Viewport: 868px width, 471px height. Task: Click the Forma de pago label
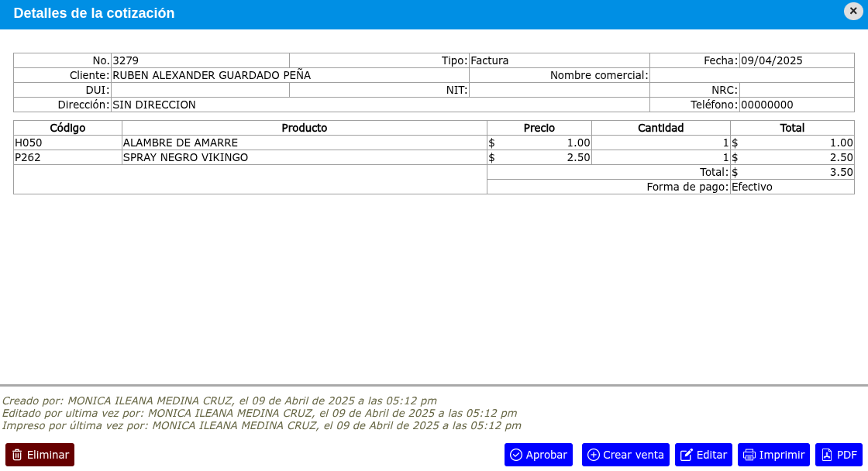click(687, 187)
